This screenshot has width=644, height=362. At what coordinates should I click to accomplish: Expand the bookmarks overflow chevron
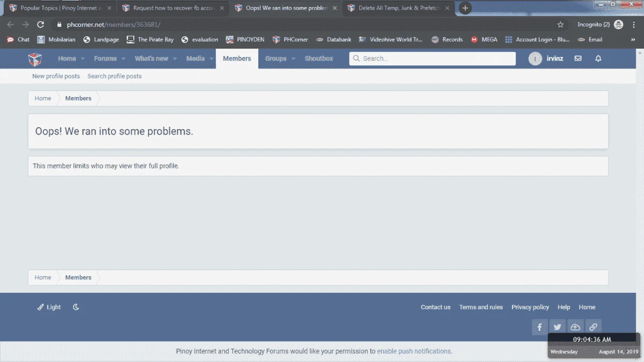633,40
